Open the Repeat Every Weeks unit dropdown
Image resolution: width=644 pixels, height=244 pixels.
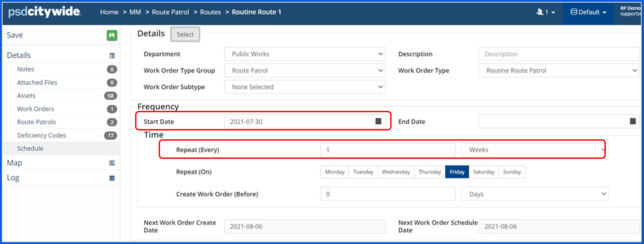(535, 150)
